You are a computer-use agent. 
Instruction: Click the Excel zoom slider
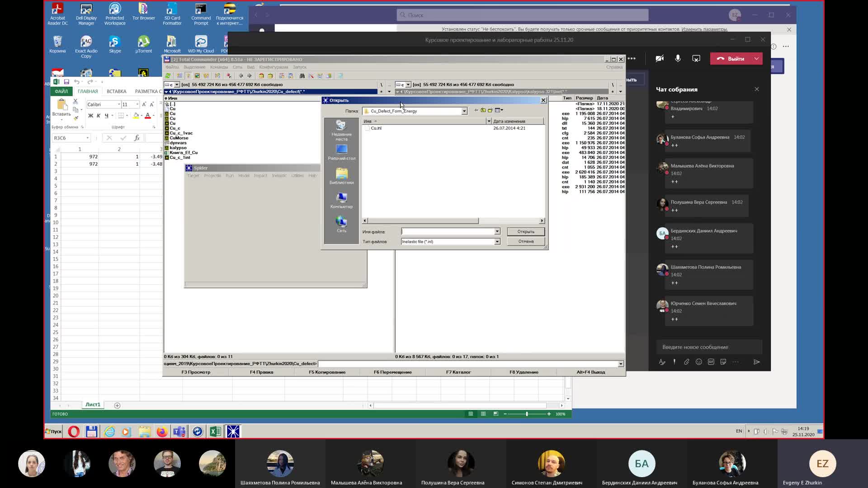click(527, 414)
